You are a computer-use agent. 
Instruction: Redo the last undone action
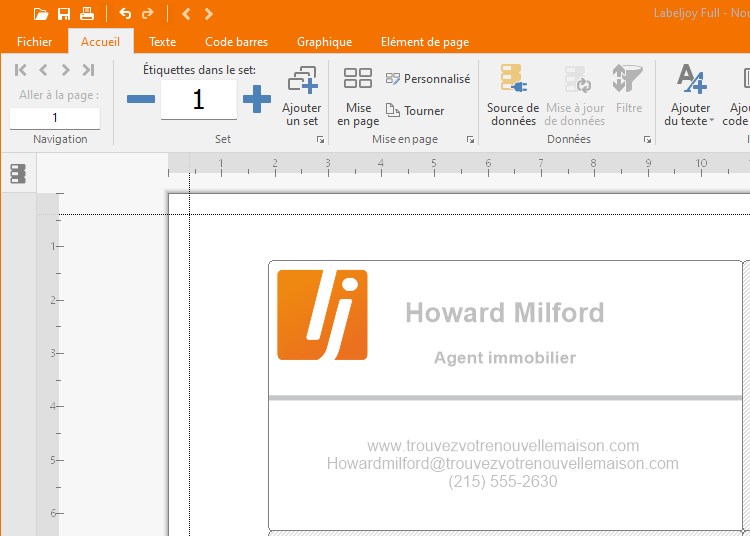click(148, 14)
